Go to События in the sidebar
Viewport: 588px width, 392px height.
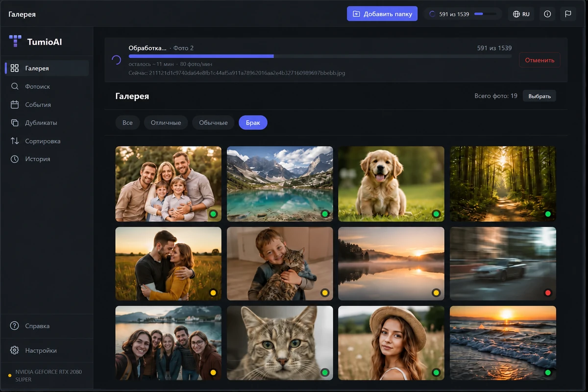[x=47, y=104]
